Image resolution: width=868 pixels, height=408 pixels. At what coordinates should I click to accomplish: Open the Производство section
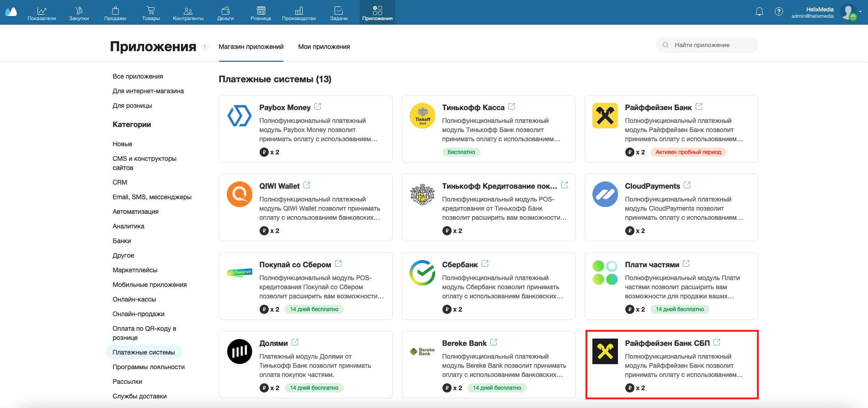point(299,13)
